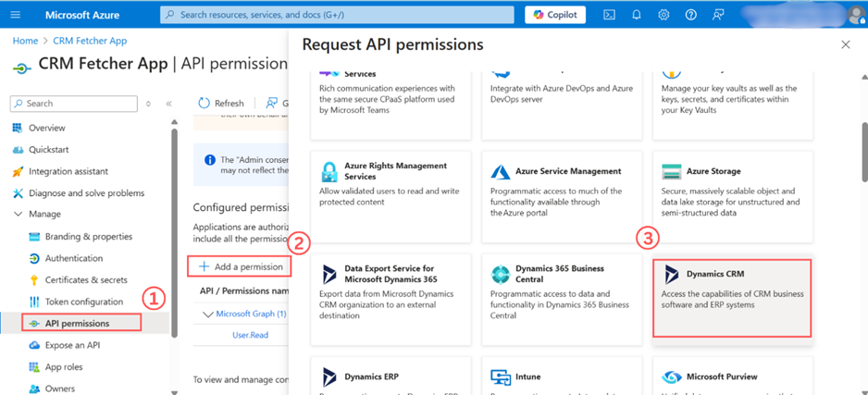Viewport: 868px width, 395px height.
Task: Select the Dynamics ERP card
Action: pos(391,376)
